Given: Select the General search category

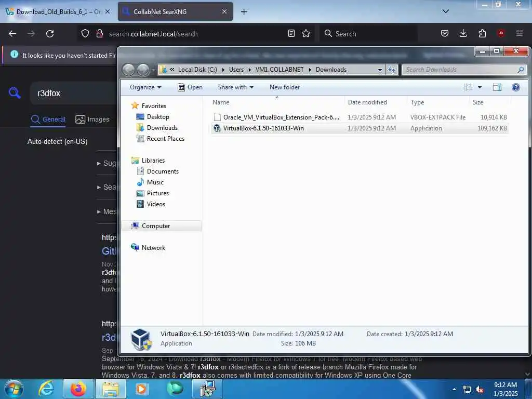Looking at the screenshot, I should point(48,119).
